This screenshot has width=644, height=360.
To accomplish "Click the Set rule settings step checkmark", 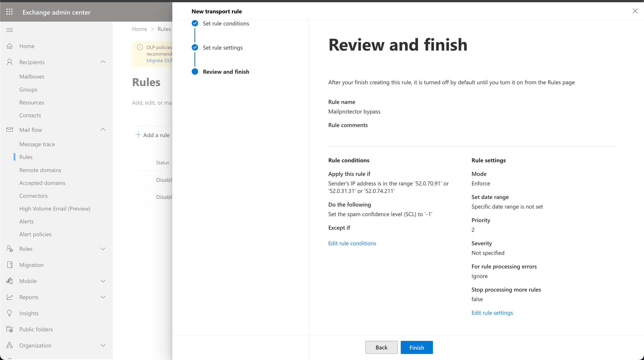I will coord(195,48).
